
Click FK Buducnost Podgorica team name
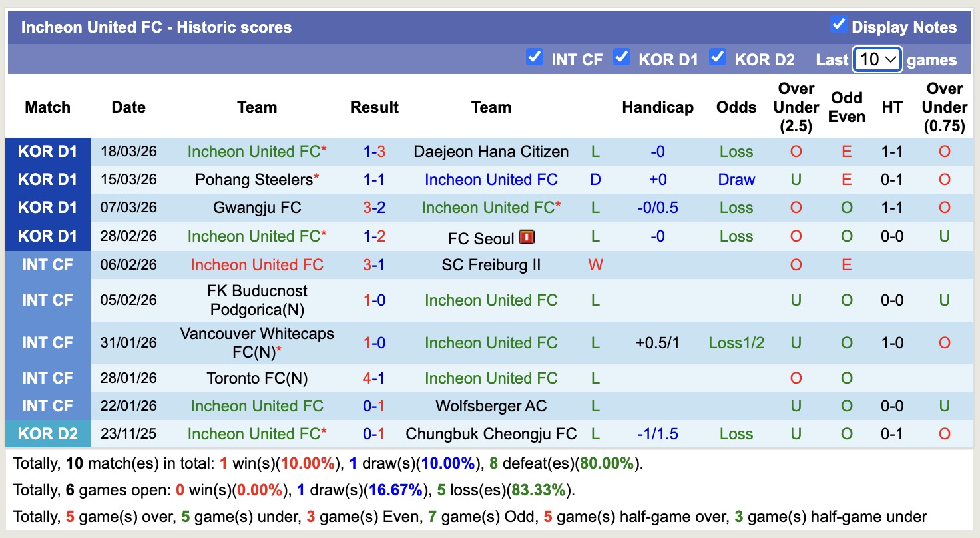coord(257,300)
